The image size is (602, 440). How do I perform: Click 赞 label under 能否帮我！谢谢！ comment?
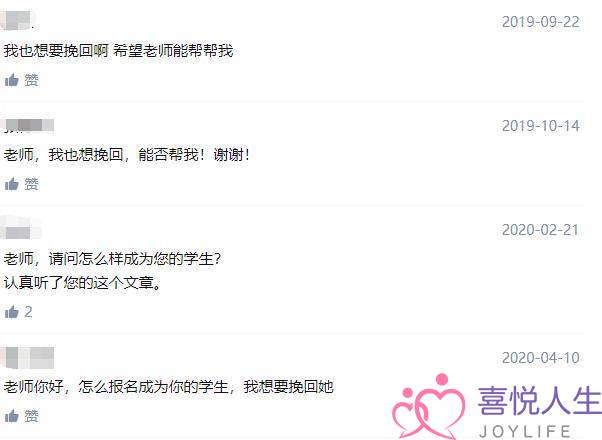31,184
